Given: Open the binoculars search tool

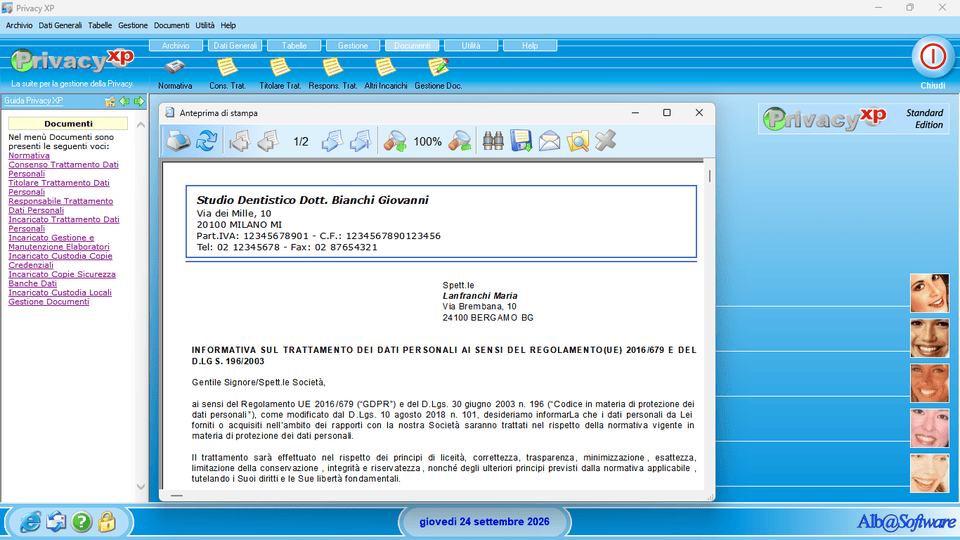Looking at the screenshot, I should pyautogui.click(x=493, y=141).
